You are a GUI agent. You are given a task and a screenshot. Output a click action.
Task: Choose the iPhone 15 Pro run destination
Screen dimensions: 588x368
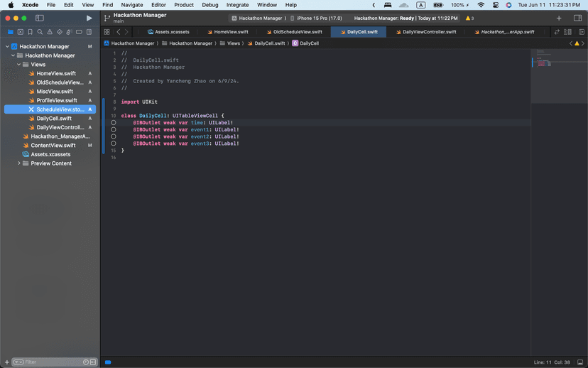point(318,18)
